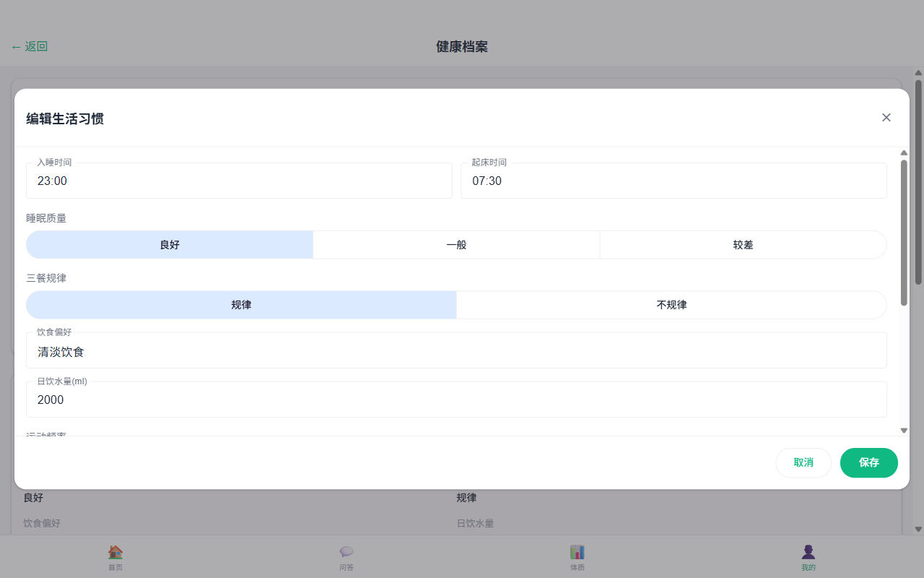
Task: Go back using the ← 返回 link
Action: point(30,47)
